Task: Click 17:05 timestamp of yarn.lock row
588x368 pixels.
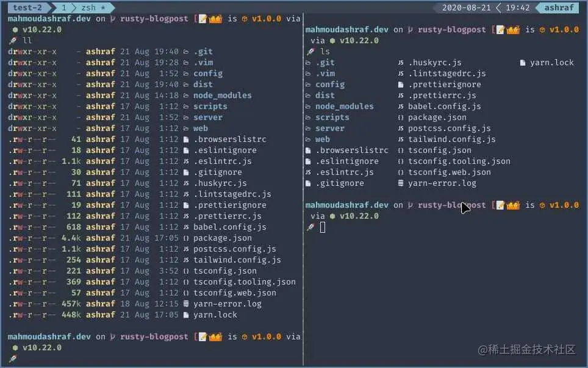Action: [167, 315]
